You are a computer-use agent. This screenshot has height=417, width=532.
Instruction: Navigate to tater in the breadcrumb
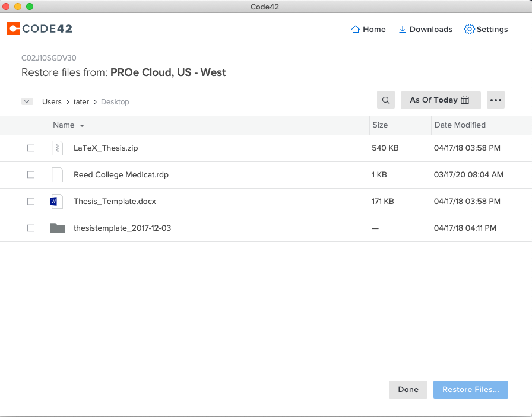click(x=81, y=102)
